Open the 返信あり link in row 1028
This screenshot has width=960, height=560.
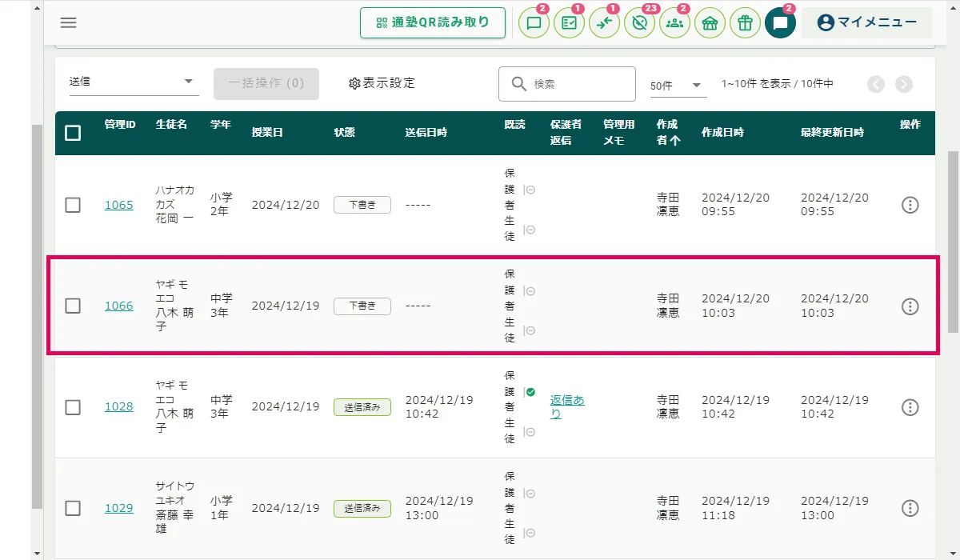(x=567, y=407)
